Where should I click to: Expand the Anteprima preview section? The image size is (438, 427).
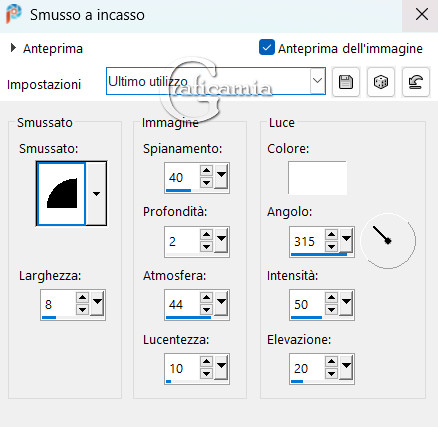[13, 48]
